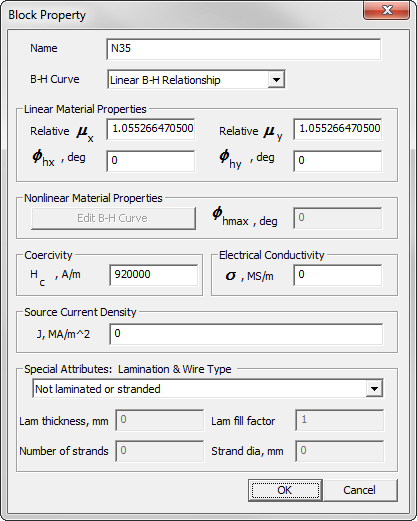Expand the Lamination & Wire Type dropdown
The image size is (417, 521).
point(208,388)
